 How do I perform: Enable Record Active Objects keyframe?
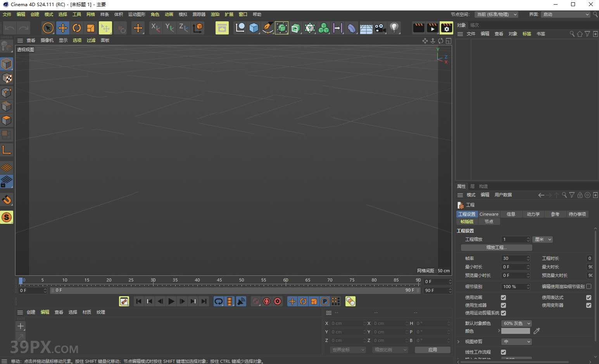pos(255,301)
